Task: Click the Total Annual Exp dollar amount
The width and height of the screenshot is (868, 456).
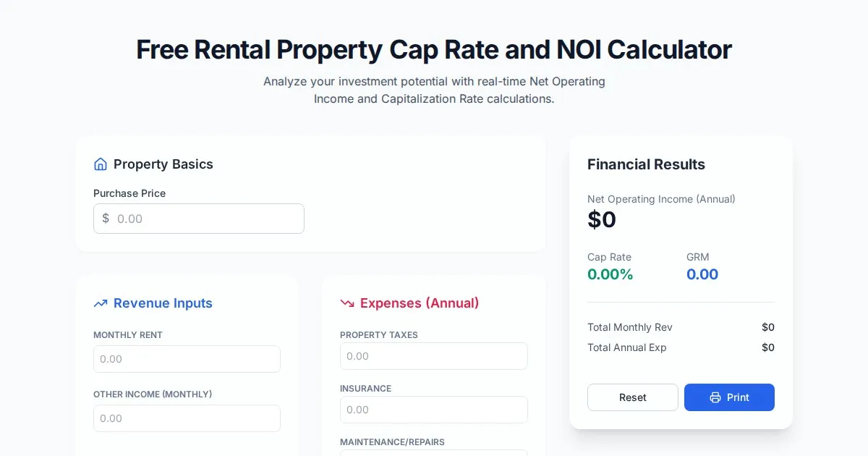Action: pyautogui.click(x=767, y=347)
